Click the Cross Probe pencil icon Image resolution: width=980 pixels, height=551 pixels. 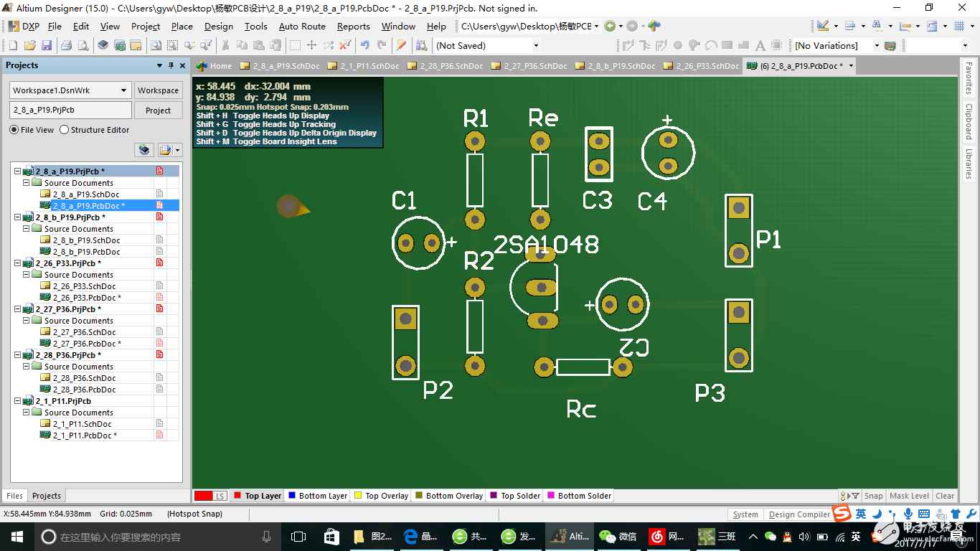click(x=402, y=45)
